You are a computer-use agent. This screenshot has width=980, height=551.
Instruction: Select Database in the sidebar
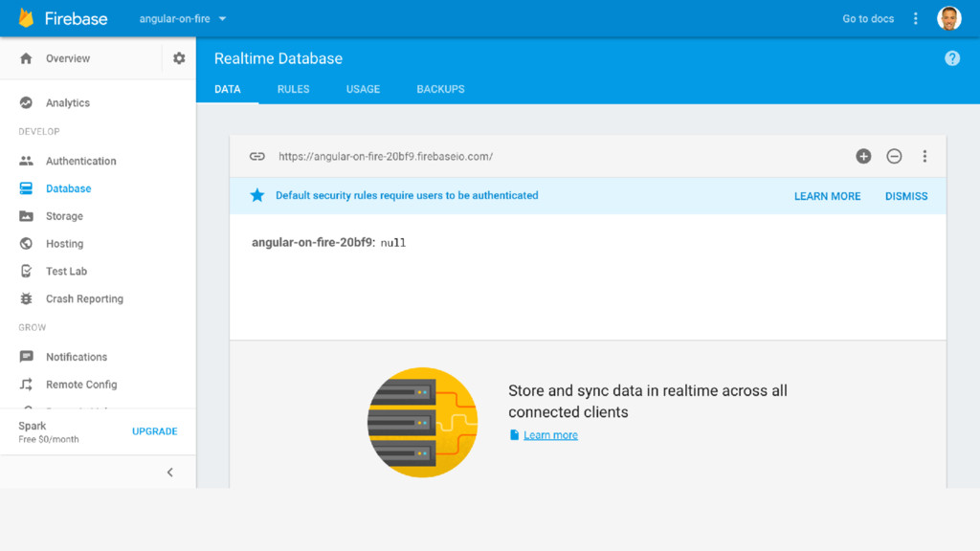tap(68, 188)
